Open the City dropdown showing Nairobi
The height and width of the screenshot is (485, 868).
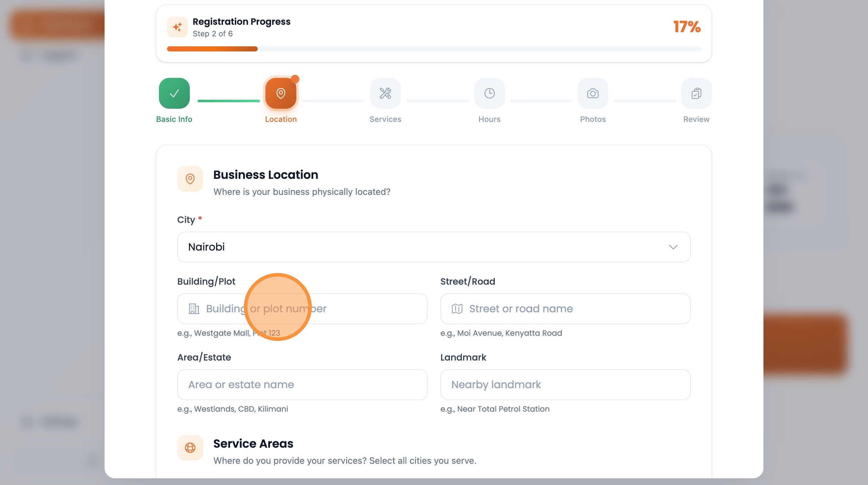(433, 247)
